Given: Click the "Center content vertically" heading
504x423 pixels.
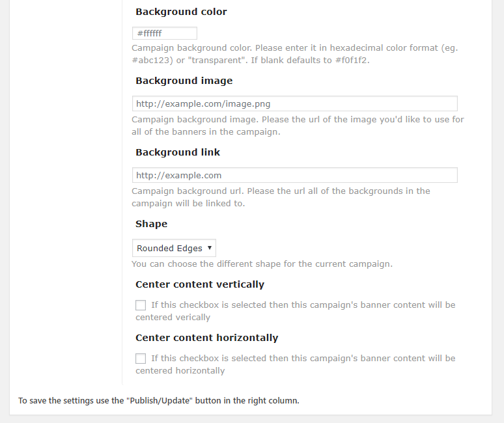Looking at the screenshot, I should tap(200, 284).
